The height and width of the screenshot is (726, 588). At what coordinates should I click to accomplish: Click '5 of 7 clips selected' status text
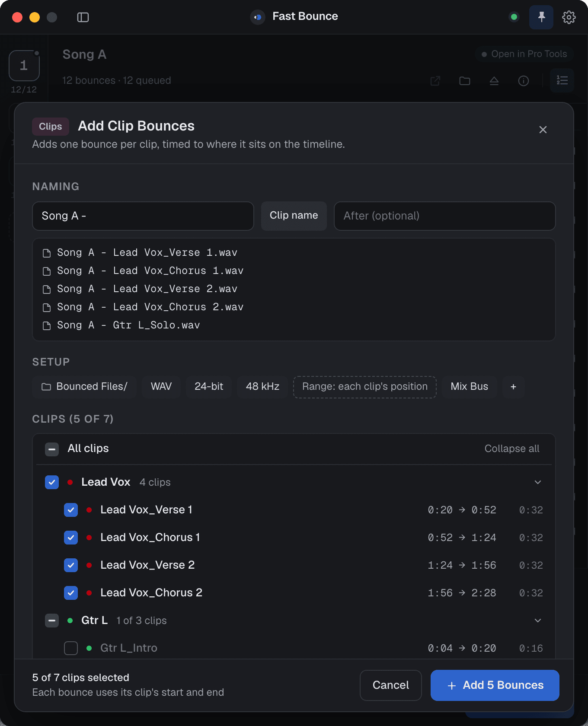[x=81, y=678]
